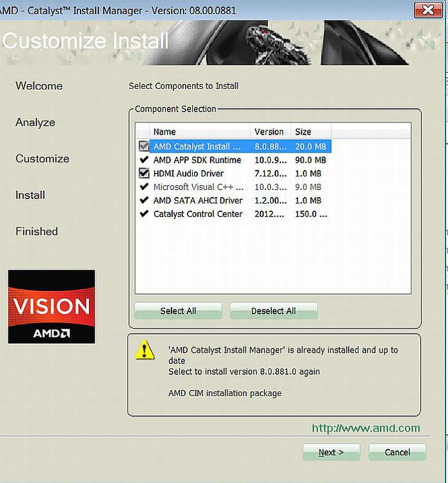Click the Catalyst Control Center checkmark
Image resolution: width=448 pixels, height=483 pixels.
click(x=144, y=214)
